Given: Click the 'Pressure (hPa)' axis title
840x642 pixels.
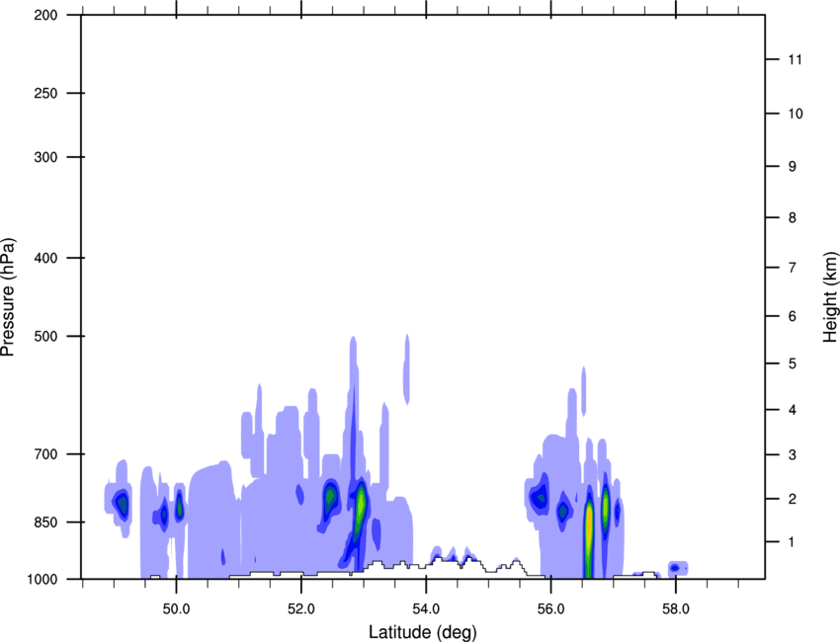Looking at the screenshot, I should coord(8,296).
